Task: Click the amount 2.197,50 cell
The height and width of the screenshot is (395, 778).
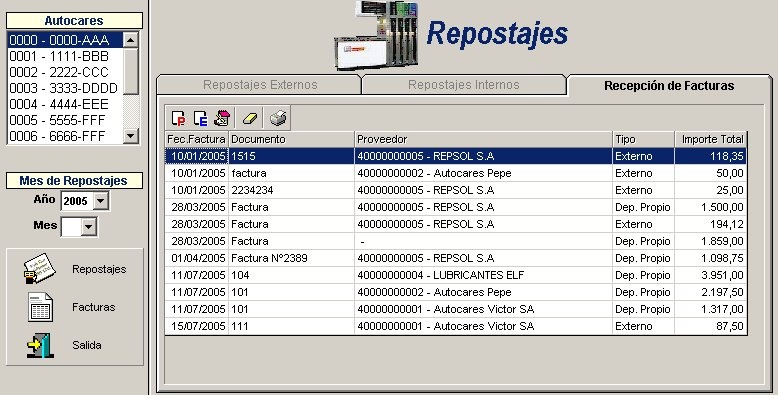Action: pos(711,292)
